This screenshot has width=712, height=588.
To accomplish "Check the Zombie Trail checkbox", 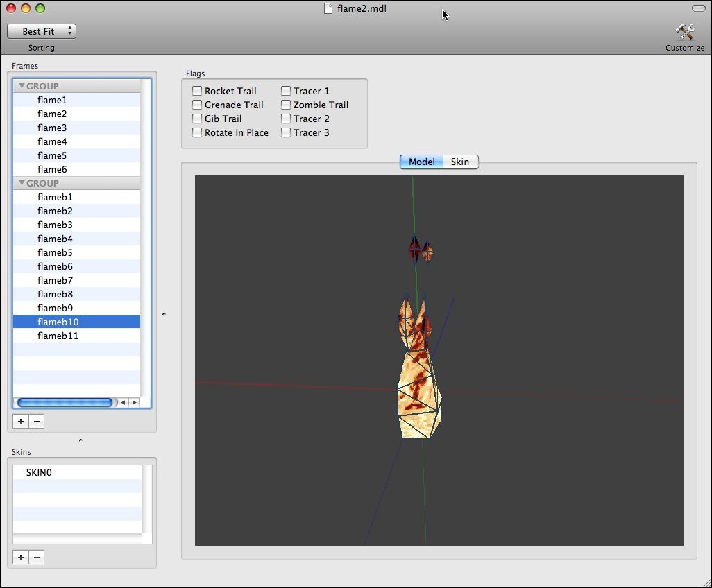I will tap(286, 105).
